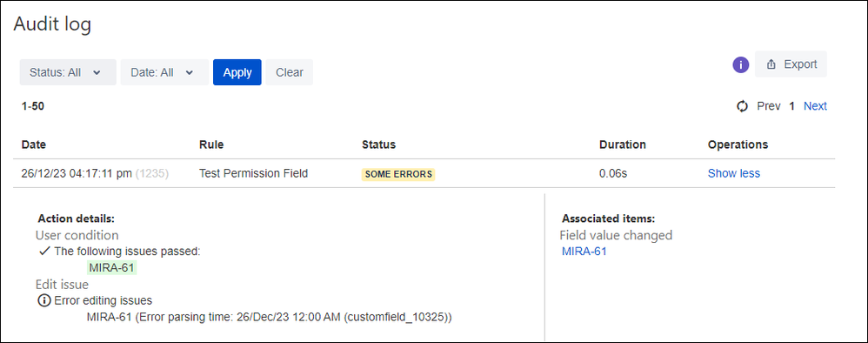Click the SOME ERRORS status badge
This screenshot has width=868, height=343.
point(398,174)
